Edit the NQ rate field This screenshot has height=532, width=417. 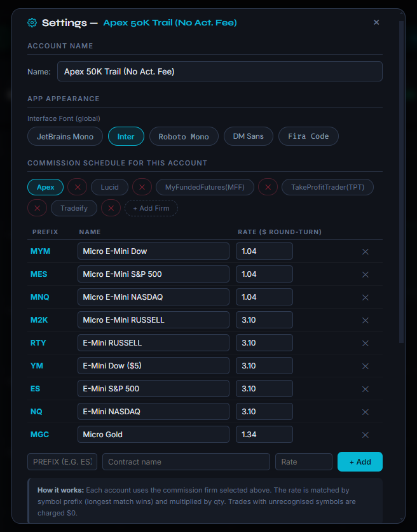pos(264,412)
